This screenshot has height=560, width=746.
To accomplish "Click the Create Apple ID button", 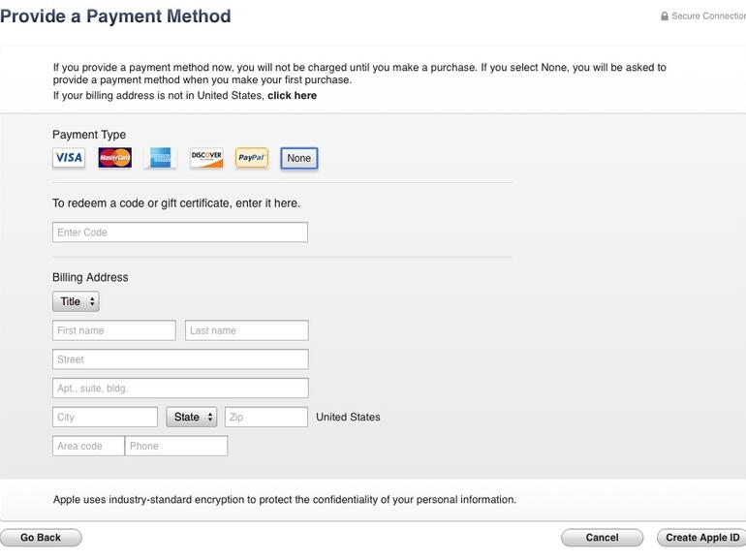I will pyautogui.click(x=702, y=538).
